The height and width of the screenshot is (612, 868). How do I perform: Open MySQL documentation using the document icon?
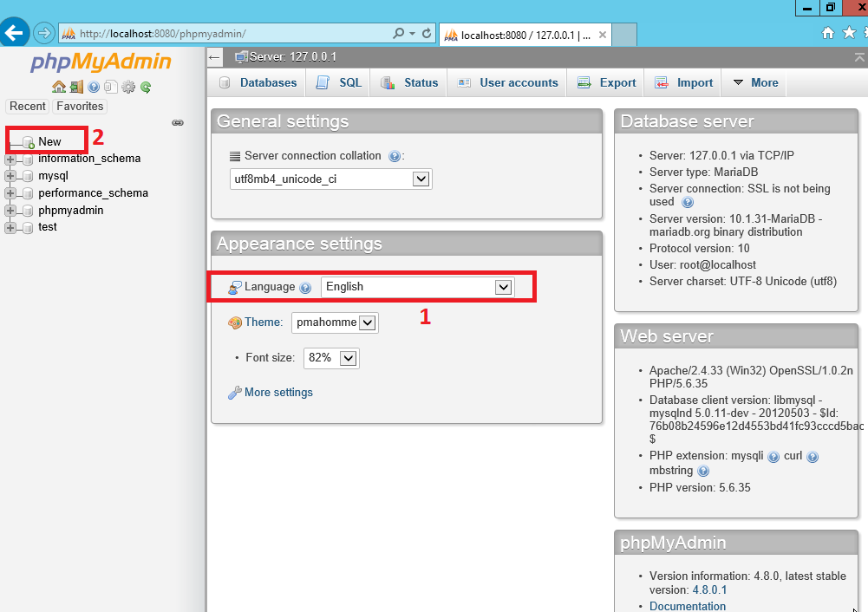point(110,87)
